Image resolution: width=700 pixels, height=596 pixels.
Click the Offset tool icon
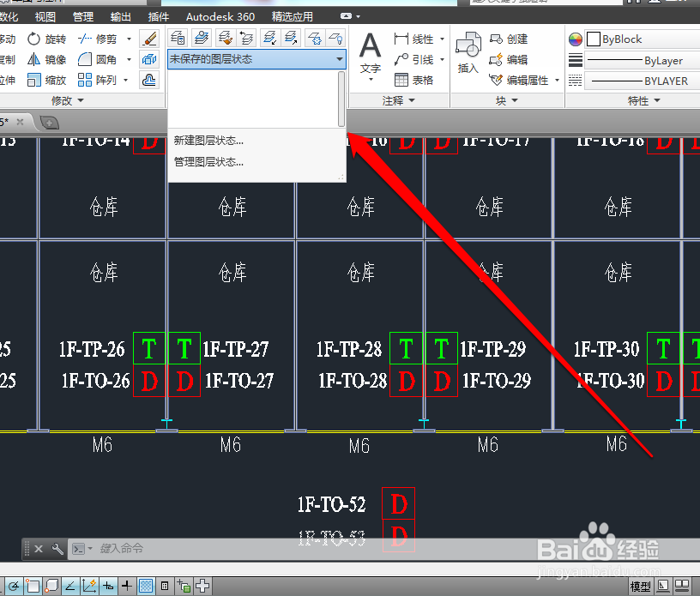pos(149,81)
